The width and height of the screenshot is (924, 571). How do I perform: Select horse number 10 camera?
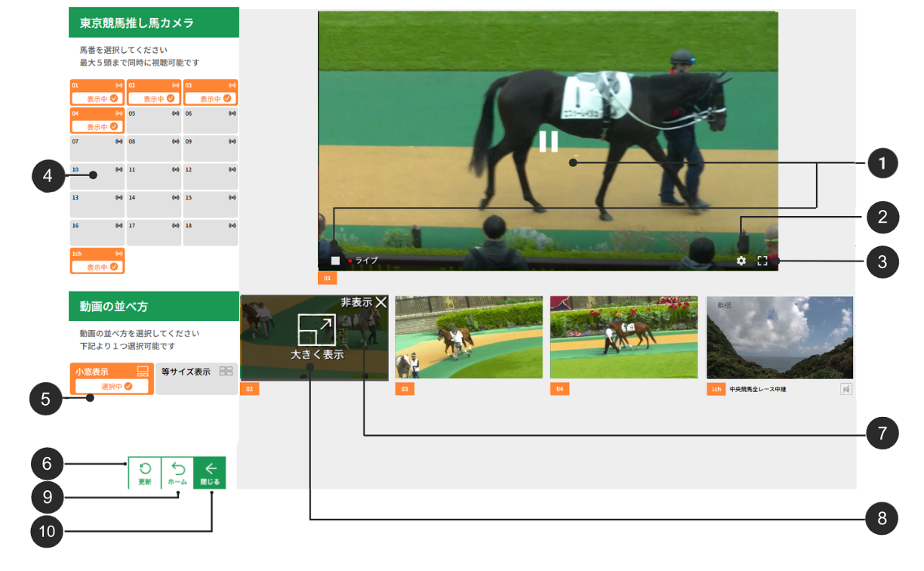[x=97, y=176]
